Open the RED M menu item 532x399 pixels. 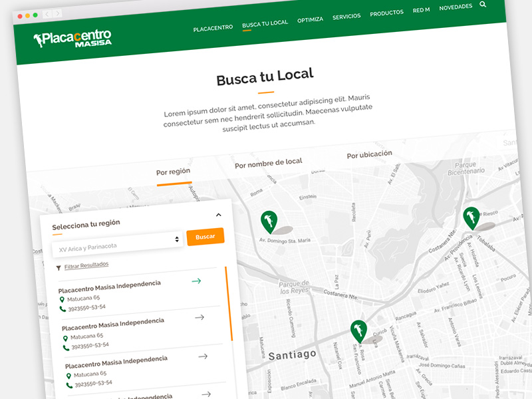pos(422,10)
